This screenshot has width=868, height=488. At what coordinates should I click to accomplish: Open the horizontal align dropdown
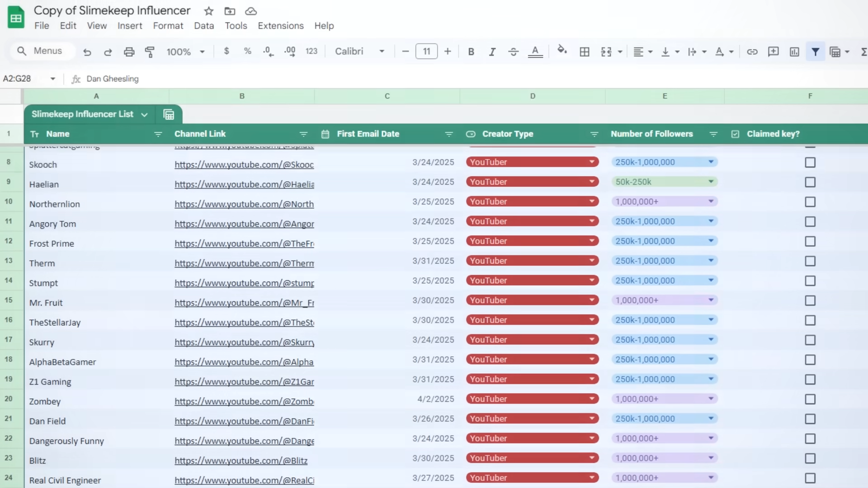point(643,52)
